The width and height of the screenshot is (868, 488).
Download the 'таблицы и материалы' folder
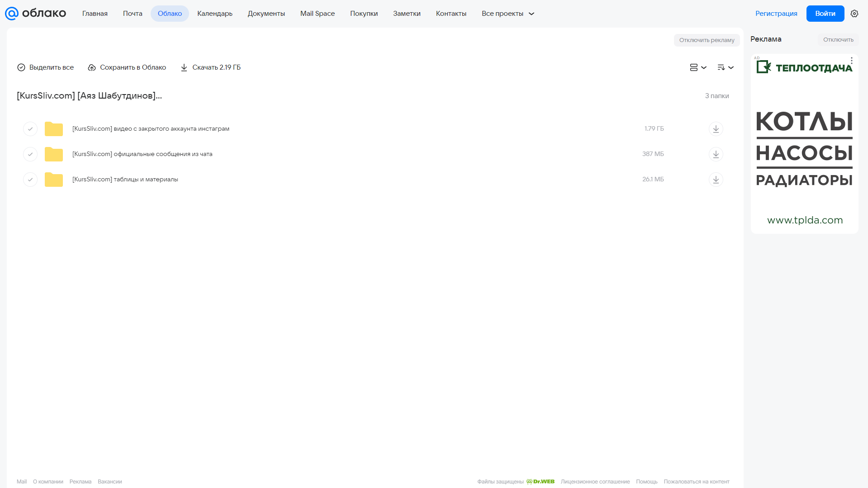716,180
